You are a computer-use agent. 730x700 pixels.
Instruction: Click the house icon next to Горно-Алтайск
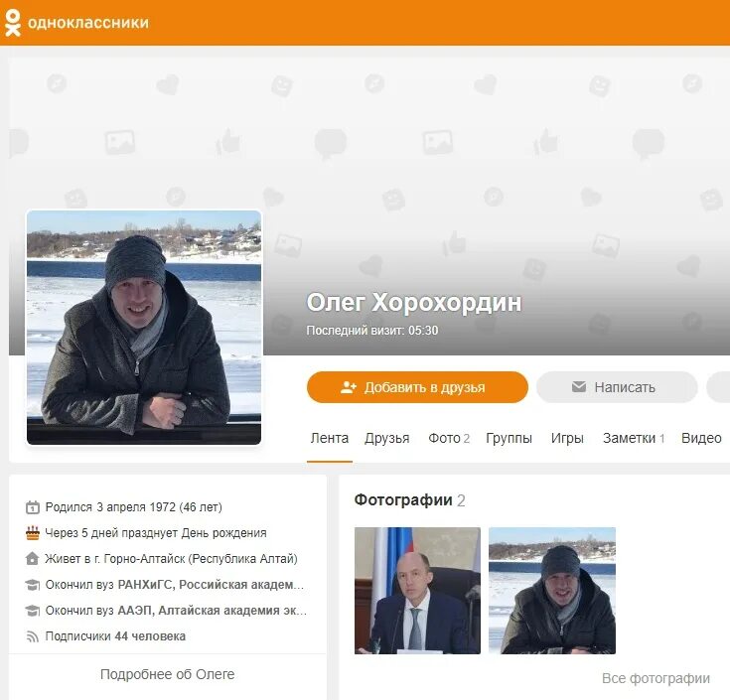point(33,558)
